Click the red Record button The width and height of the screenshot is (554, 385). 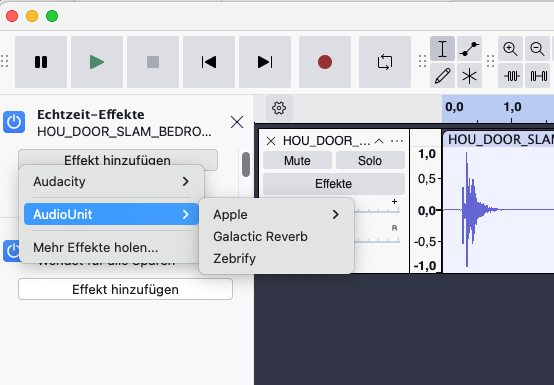coord(325,62)
